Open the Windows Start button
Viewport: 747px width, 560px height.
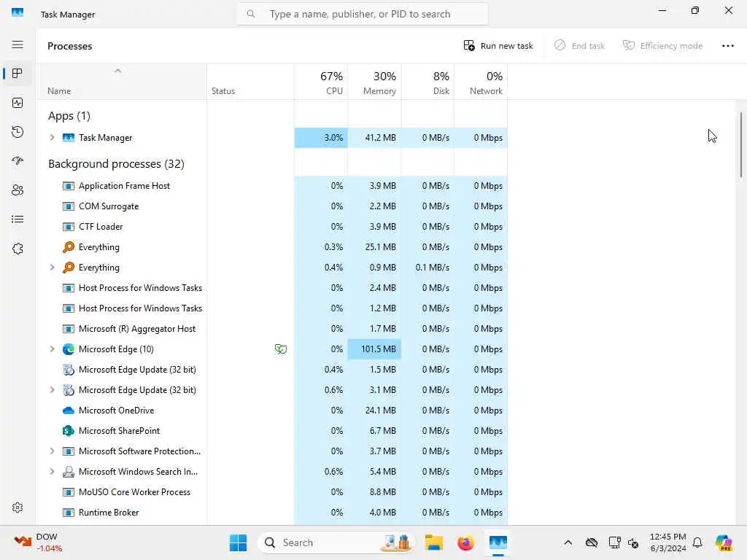click(239, 542)
